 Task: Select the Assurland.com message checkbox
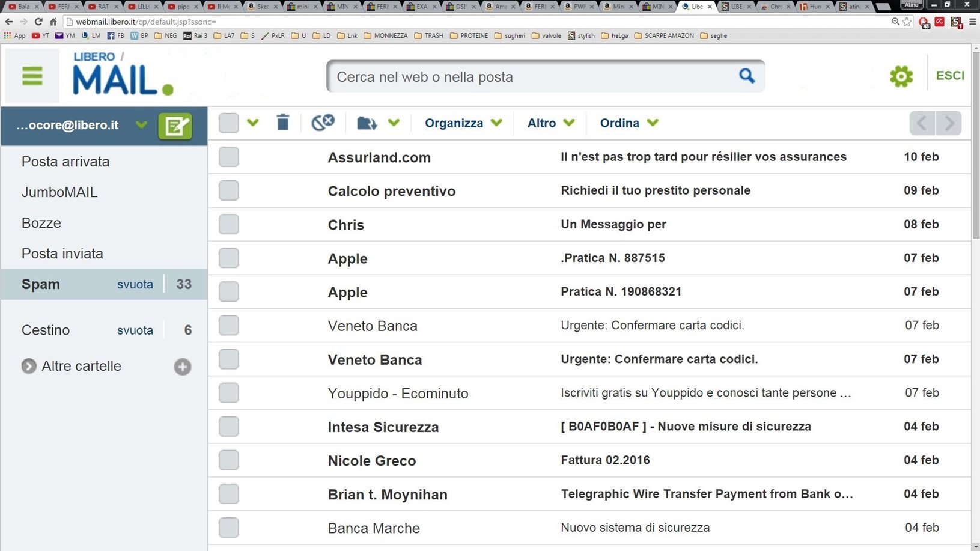point(228,157)
